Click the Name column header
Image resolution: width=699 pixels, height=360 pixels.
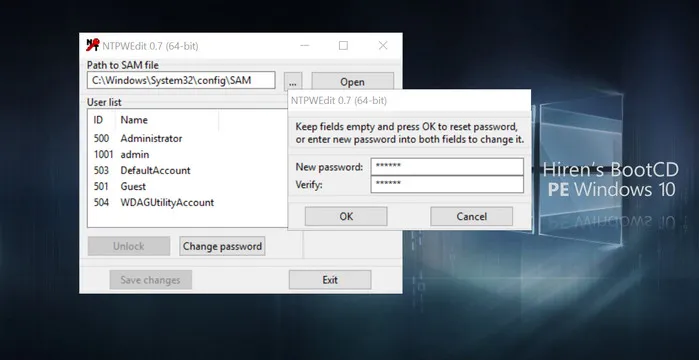point(167,120)
